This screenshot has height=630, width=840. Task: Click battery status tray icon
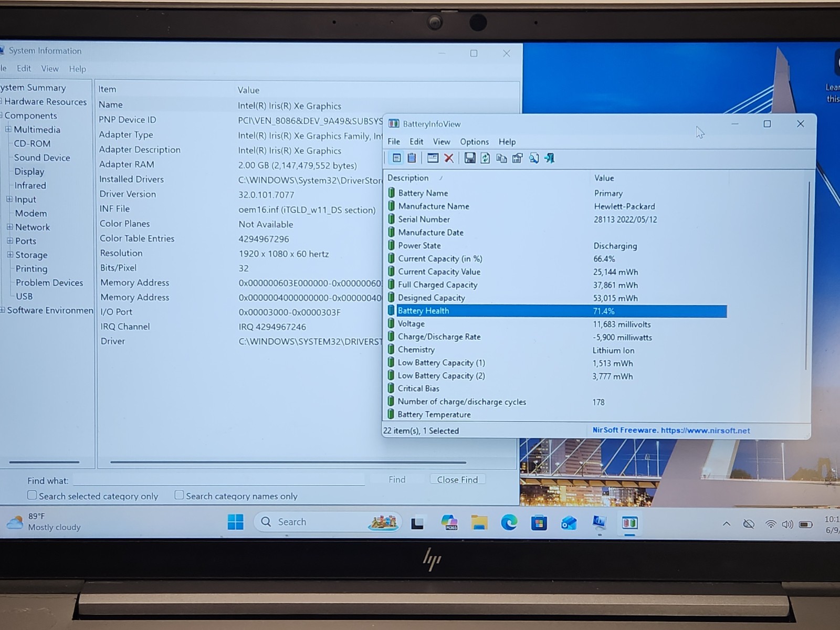(806, 524)
